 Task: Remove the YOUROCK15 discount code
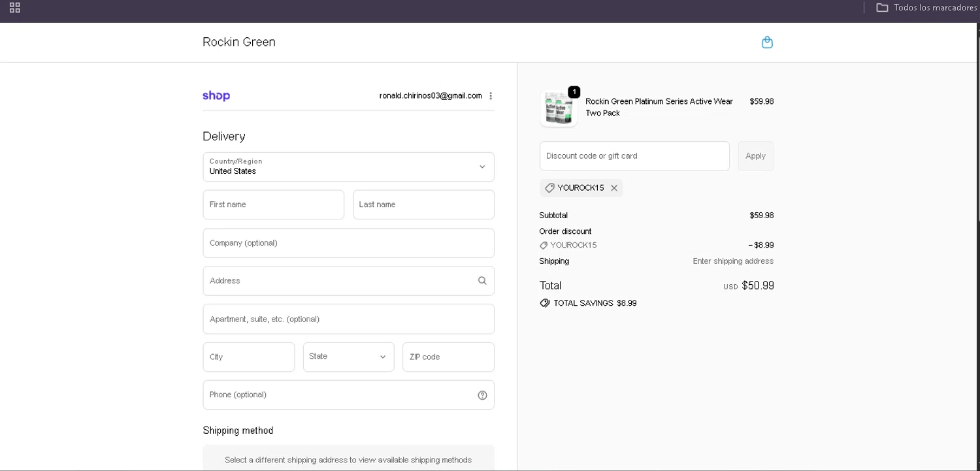pos(614,188)
